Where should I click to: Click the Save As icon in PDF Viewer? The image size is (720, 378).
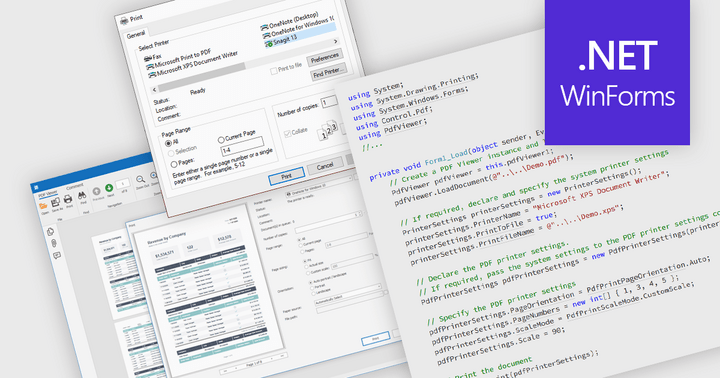click(56, 202)
